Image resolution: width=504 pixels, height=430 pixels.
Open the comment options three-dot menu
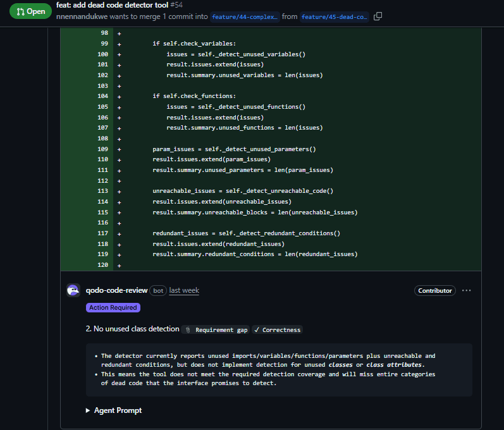click(466, 290)
